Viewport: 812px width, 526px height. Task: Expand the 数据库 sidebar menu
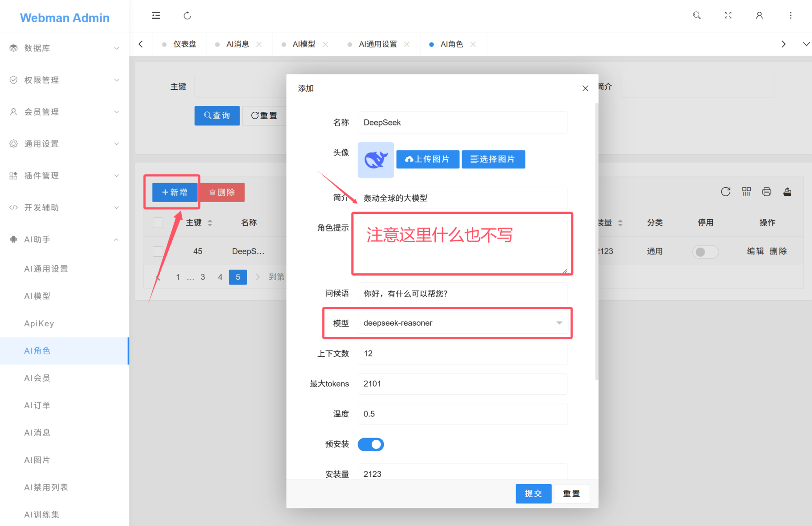click(x=65, y=48)
